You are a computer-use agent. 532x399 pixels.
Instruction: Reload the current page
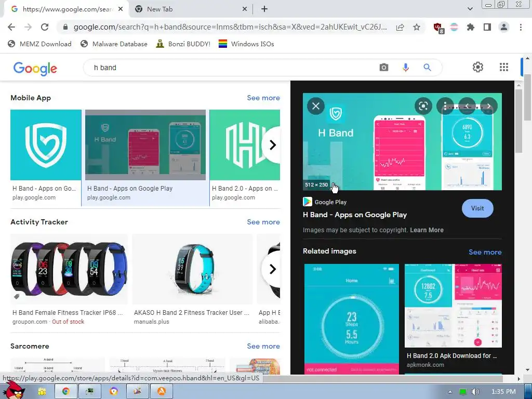(x=45, y=27)
